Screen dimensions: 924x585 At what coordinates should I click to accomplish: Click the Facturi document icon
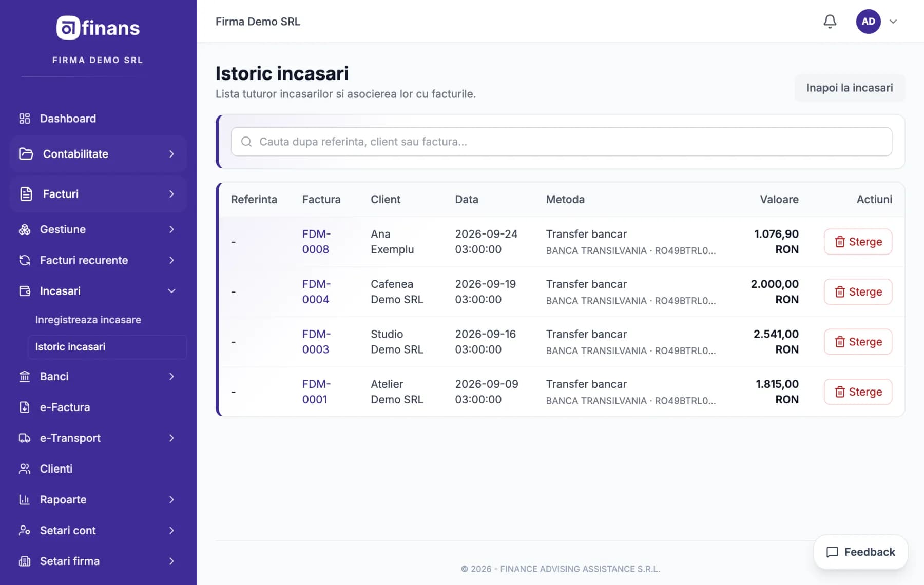26,194
